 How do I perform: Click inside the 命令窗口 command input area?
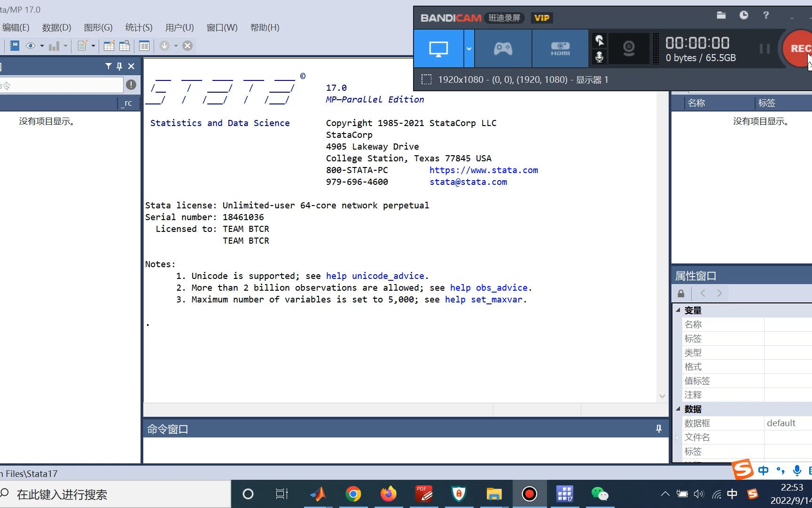point(406,450)
